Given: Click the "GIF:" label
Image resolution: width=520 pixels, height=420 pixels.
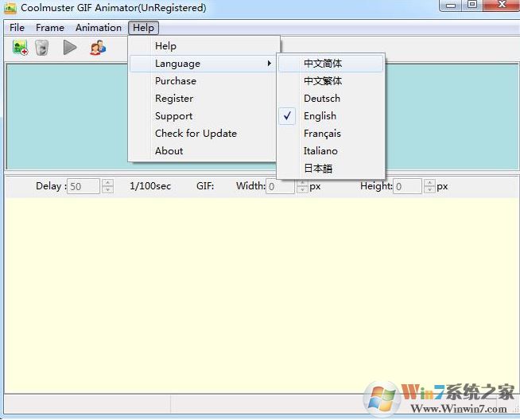Looking at the screenshot, I should 205,186.
